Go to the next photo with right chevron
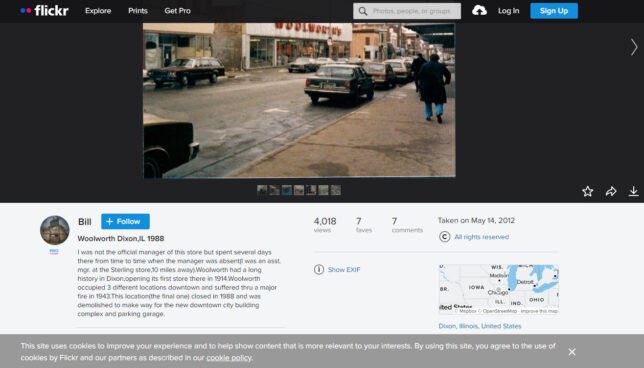This screenshot has height=368, width=644. (634, 47)
